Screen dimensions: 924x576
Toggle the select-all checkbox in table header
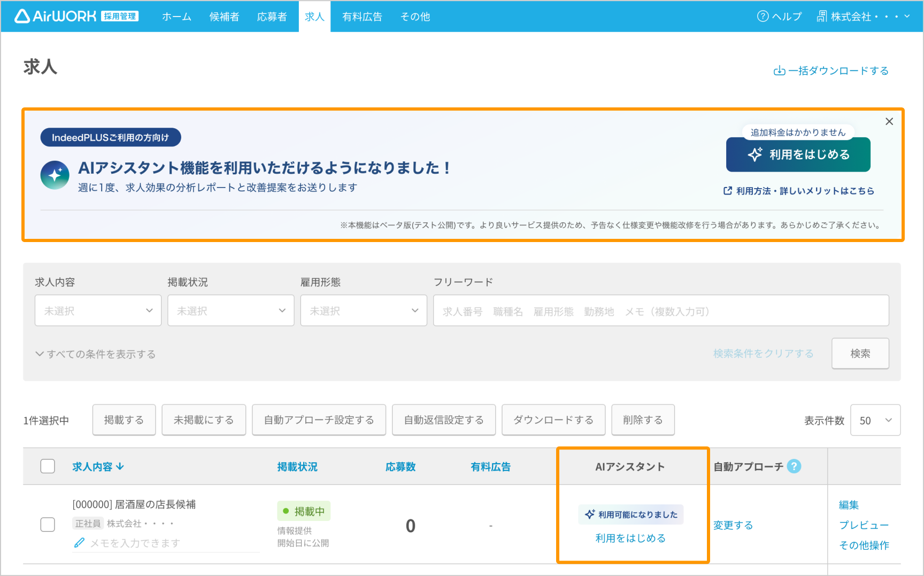click(48, 466)
